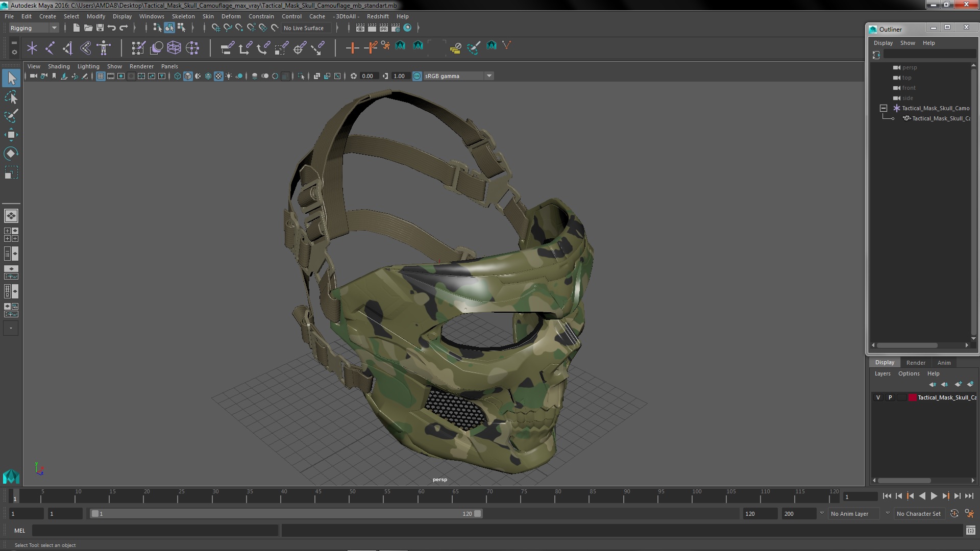Image resolution: width=980 pixels, height=551 pixels.
Task: Move selected layer up in Layer Editor
Action: [x=933, y=384]
